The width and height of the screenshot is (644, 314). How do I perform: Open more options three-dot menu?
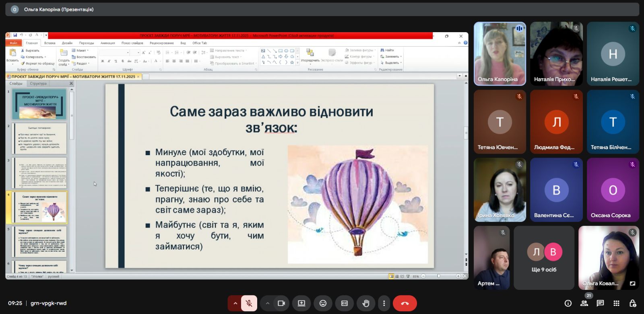point(384,304)
